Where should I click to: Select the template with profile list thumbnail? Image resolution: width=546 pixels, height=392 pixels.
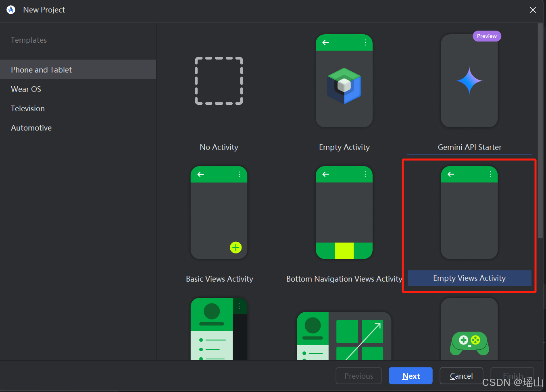[219, 329]
